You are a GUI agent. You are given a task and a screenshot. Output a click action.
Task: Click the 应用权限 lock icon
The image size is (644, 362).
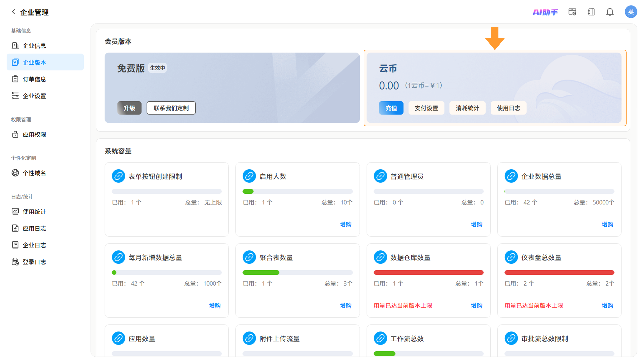pos(15,134)
